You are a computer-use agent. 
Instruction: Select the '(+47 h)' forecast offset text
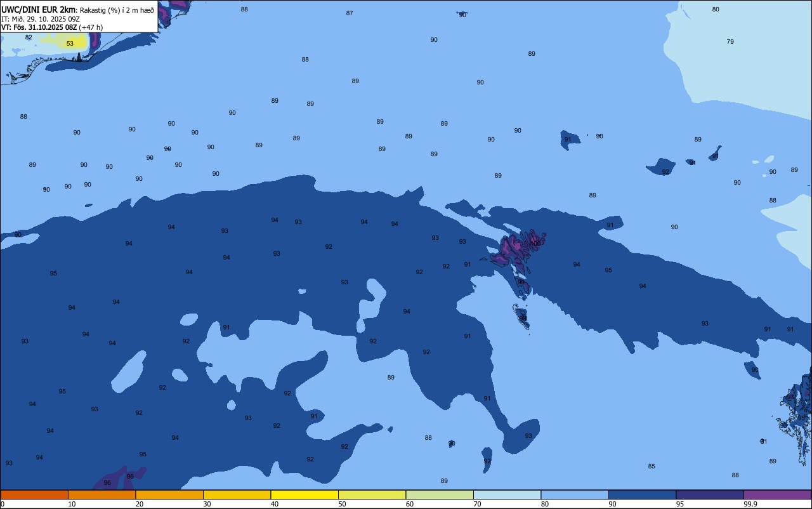click(x=91, y=27)
